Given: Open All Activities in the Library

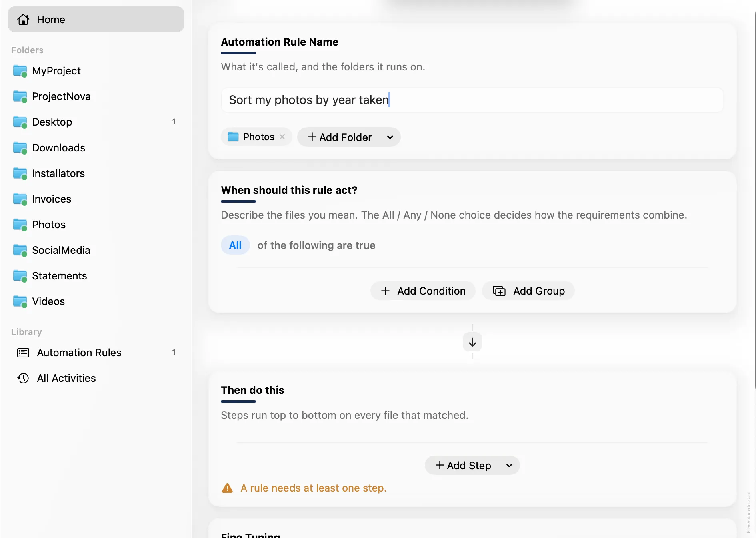Looking at the screenshot, I should click(96, 378).
